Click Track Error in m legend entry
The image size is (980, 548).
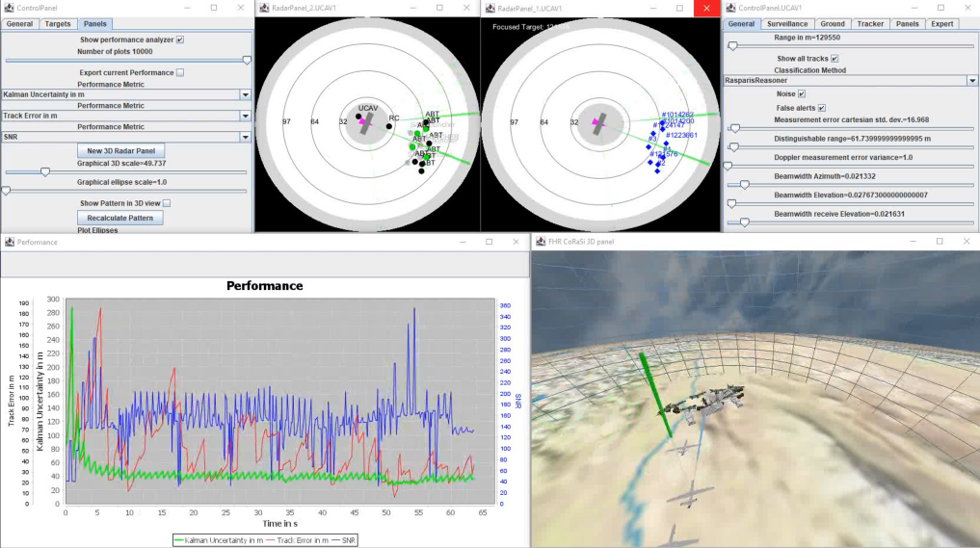[298, 540]
